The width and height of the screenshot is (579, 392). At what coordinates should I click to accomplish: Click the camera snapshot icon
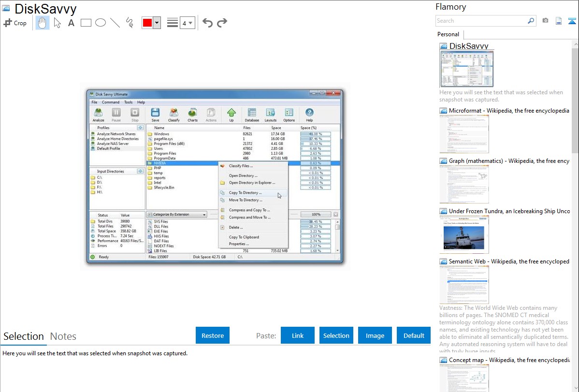tap(545, 21)
